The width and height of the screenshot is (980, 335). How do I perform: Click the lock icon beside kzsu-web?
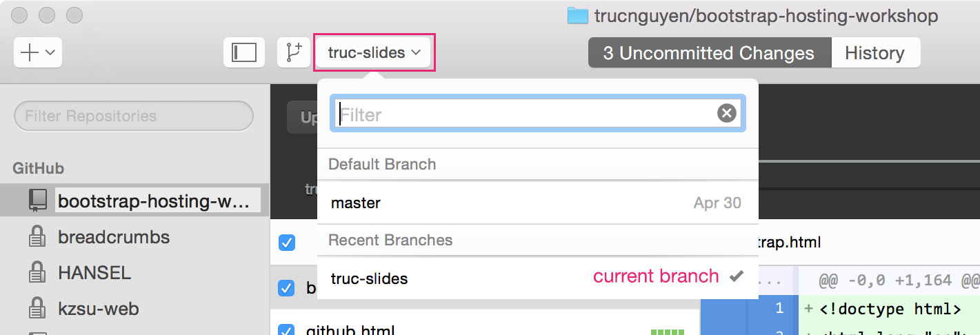(x=37, y=309)
